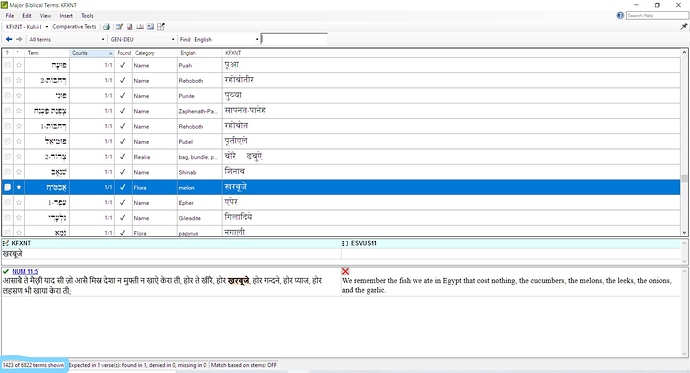Select the Rehoboth row with count 2
The height and width of the screenshot is (373, 690).
pyautogui.click(x=341, y=80)
